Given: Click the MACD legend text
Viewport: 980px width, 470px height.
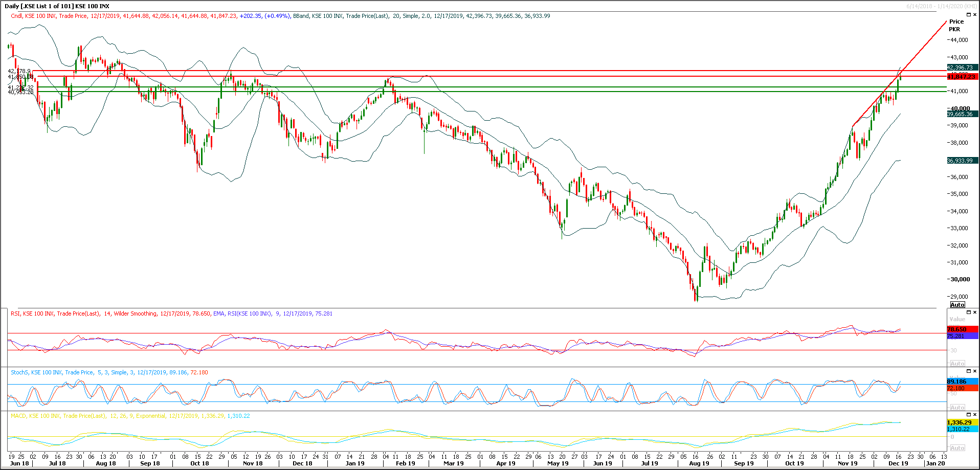Looking at the screenshot, I should coord(18,416).
